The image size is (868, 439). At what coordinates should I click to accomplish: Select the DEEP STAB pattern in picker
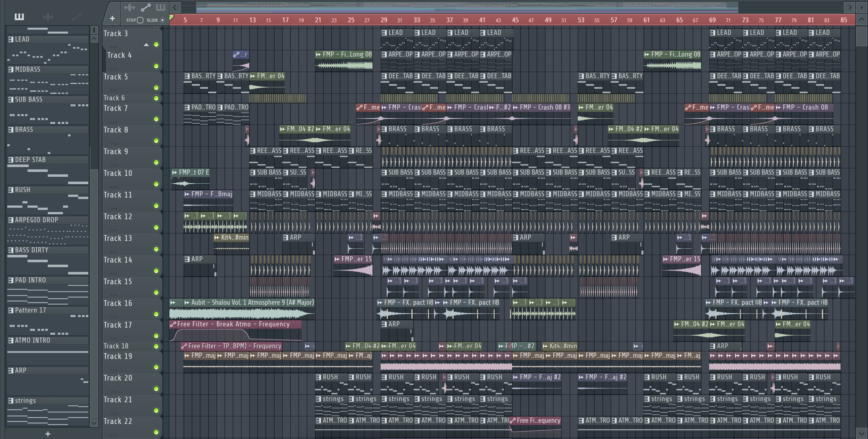click(x=30, y=160)
